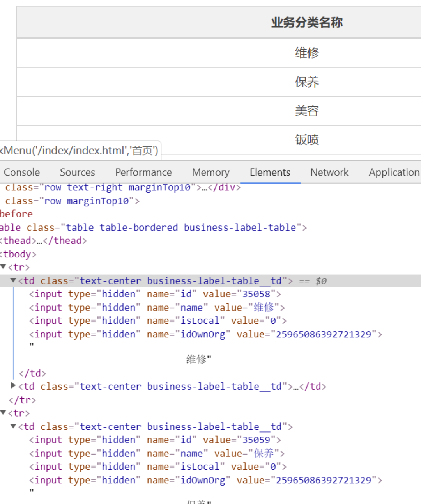Click the Menu('/index/index.html','首页') status tooltip

[80, 151]
